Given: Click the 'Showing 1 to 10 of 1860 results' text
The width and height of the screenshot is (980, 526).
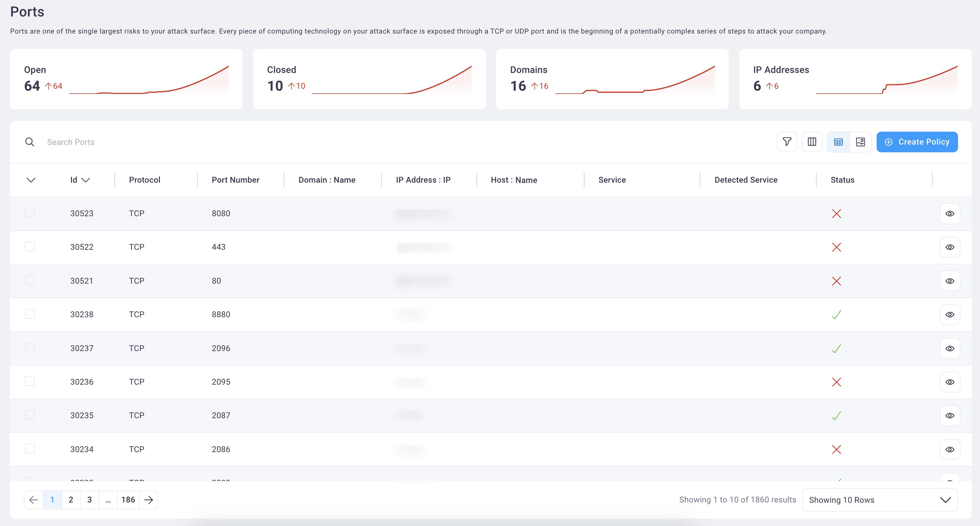Looking at the screenshot, I should click(737, 500).
